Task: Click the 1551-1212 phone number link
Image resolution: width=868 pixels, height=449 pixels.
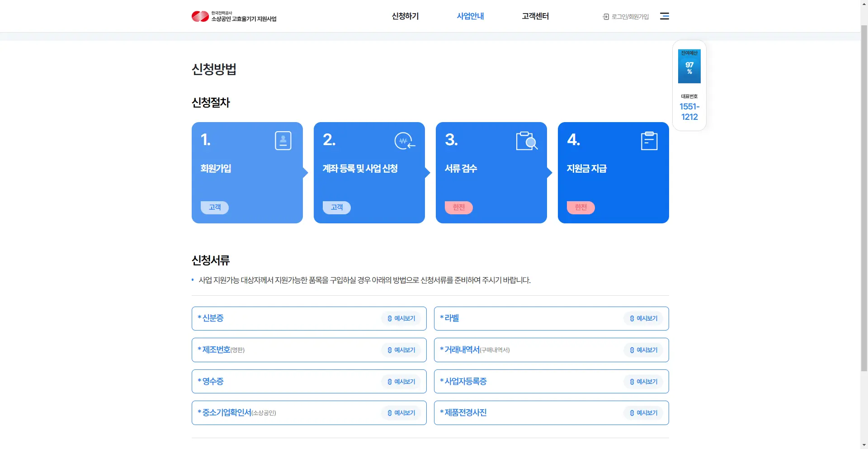Action: (x=689, y=112)
